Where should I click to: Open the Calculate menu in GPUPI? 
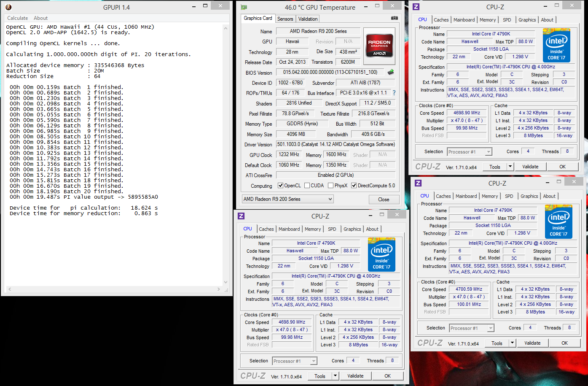[x=18, y=18]
